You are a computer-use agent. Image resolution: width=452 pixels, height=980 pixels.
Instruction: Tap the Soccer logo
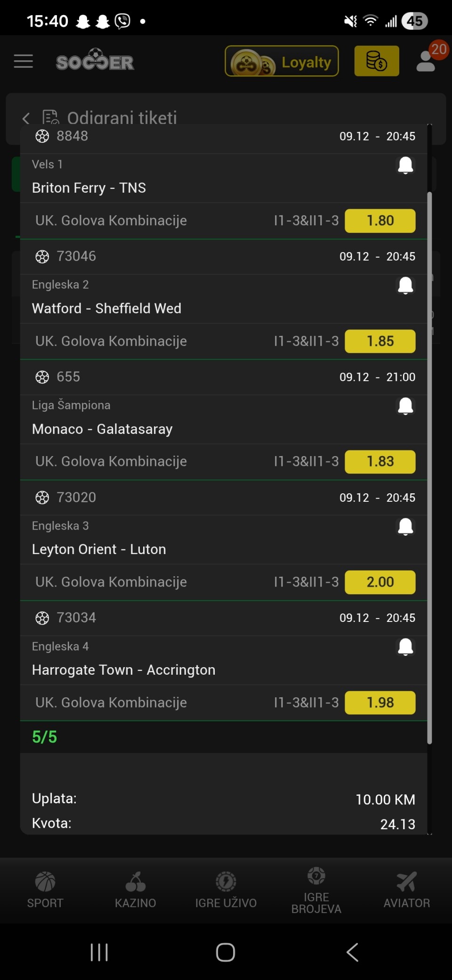[x=95, y=61]
